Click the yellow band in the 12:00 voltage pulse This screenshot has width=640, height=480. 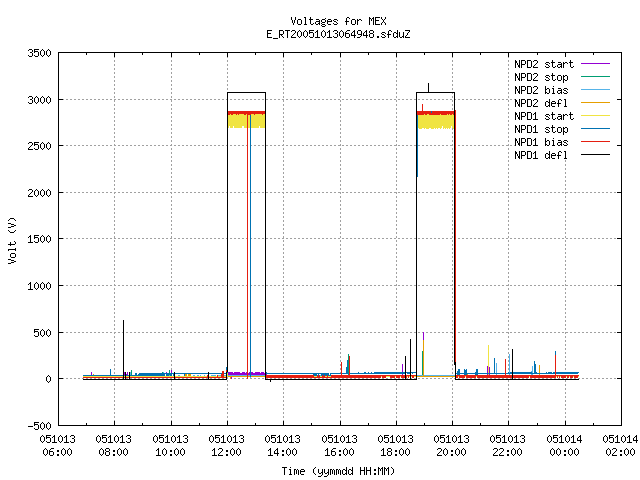247,121
